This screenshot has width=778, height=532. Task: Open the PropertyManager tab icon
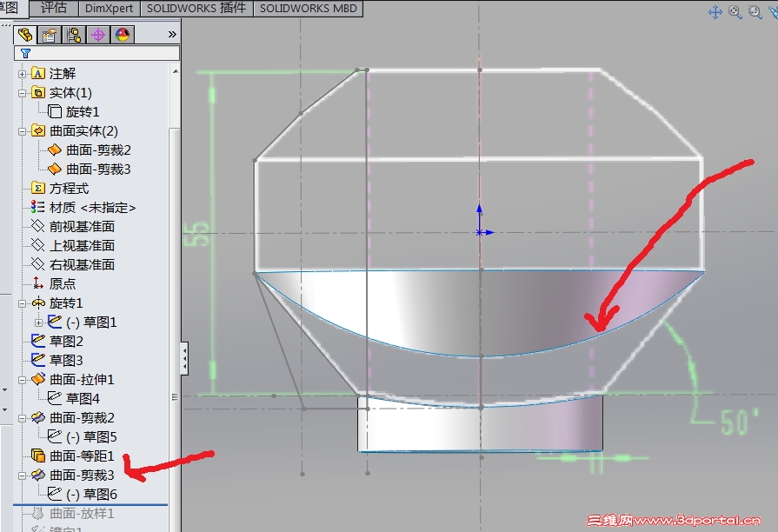tap(50, 35)
